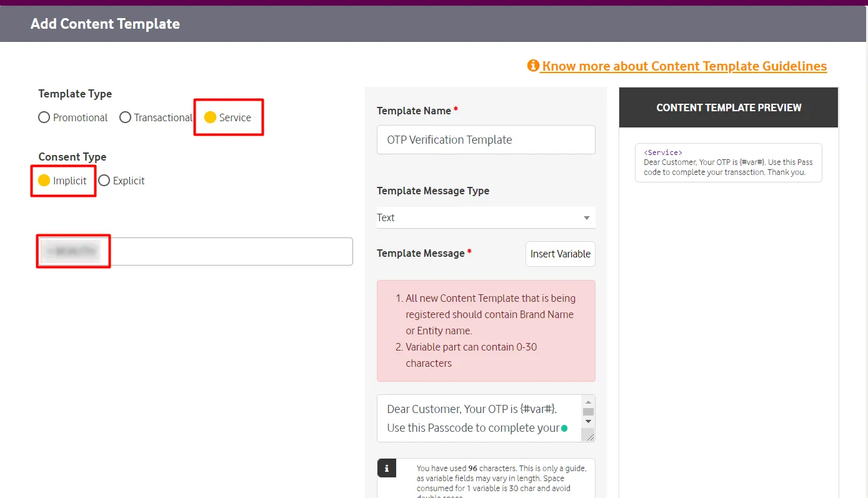868x498 pixels.
Task: Click the Template Message label
Action: pos(421,253)
